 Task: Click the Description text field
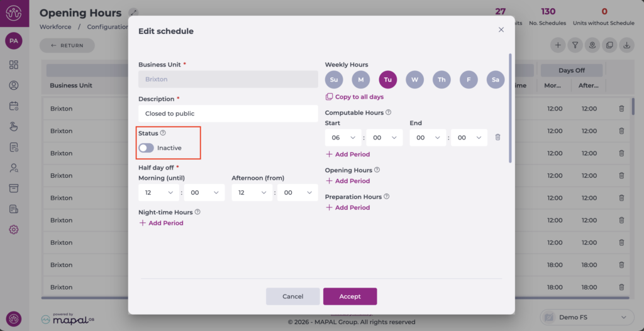[228, 114]
